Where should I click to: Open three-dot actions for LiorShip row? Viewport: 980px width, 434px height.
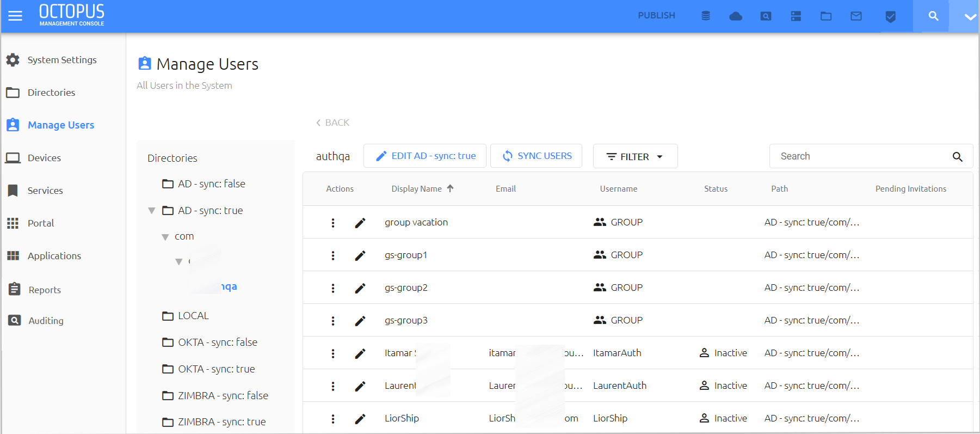tap(333, 419)
